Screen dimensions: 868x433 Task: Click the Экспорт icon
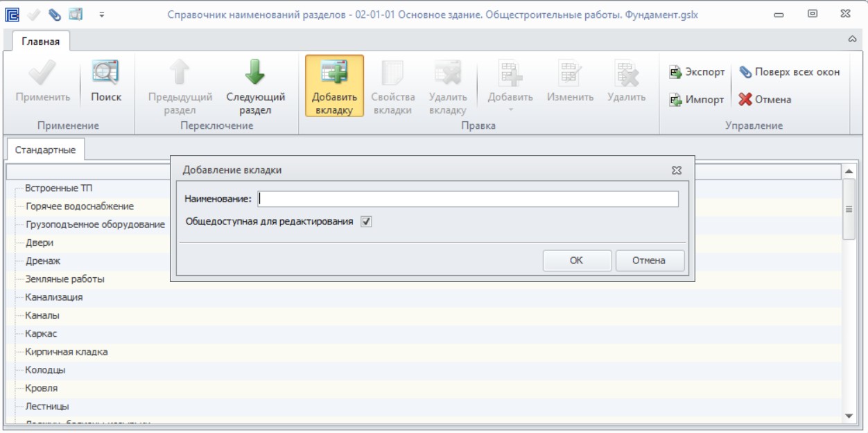click(675, 72)
